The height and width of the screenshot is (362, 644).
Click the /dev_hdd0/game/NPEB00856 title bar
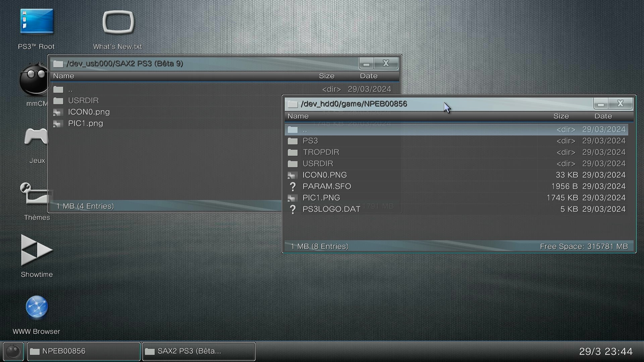354,104
